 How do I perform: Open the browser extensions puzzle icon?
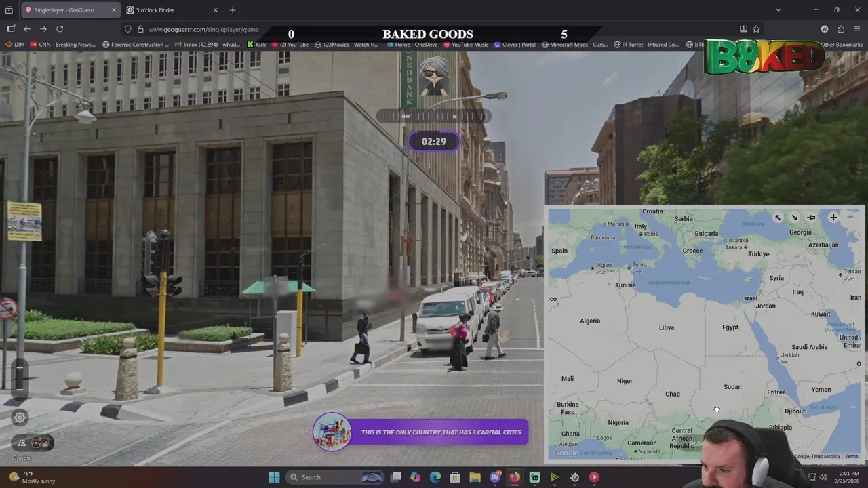point(841,29)
